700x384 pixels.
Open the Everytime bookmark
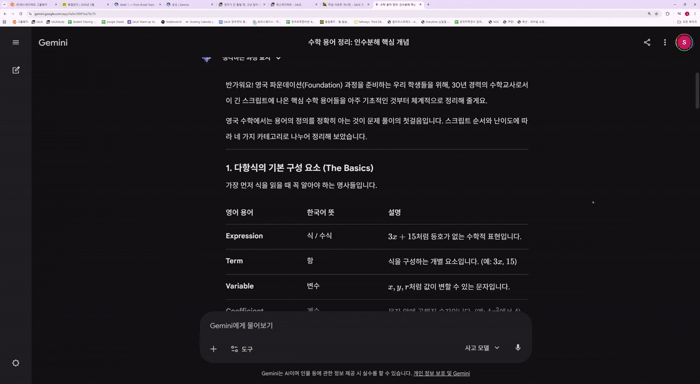click(x=436, y=21)
